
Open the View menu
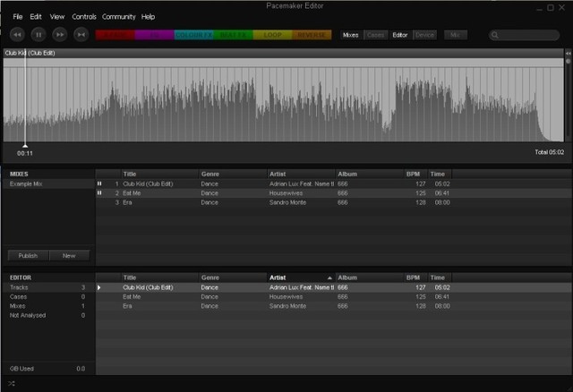pos(57,17)
